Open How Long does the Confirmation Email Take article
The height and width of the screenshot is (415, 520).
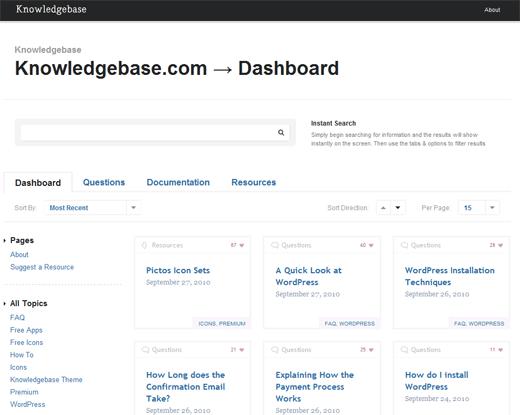click(x=186, y=387)
